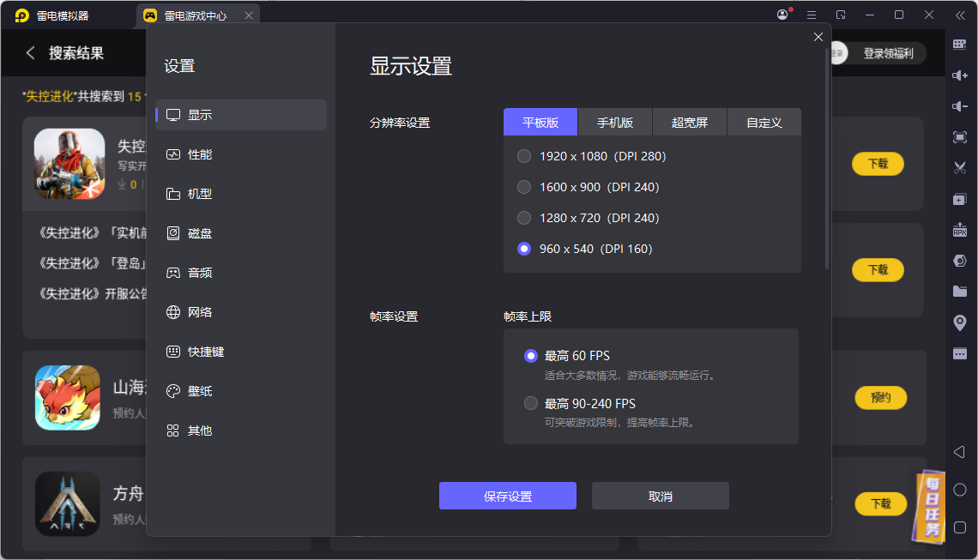
Task: Click the back arrow beside 搜索结果
Action: click(30, 52)
